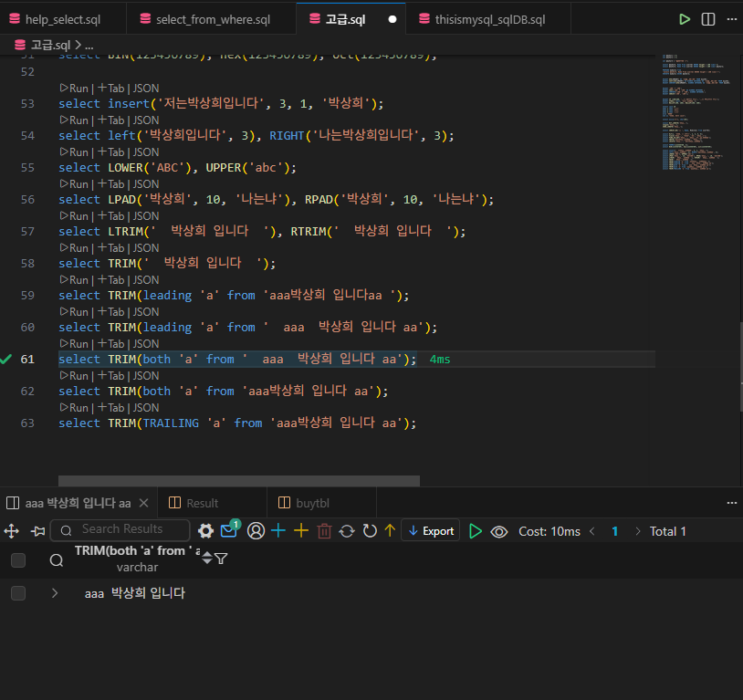Refresh results with circular arrow icon

point(370,531)
